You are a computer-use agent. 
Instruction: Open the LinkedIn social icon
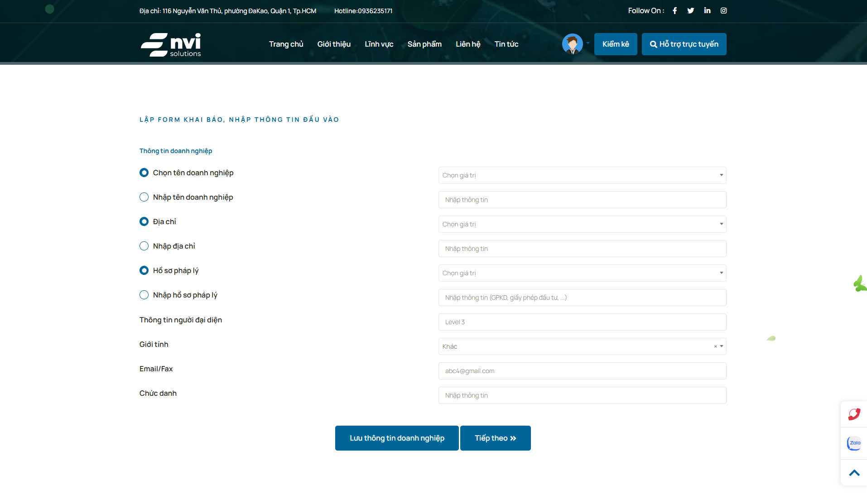click(707, 10)
